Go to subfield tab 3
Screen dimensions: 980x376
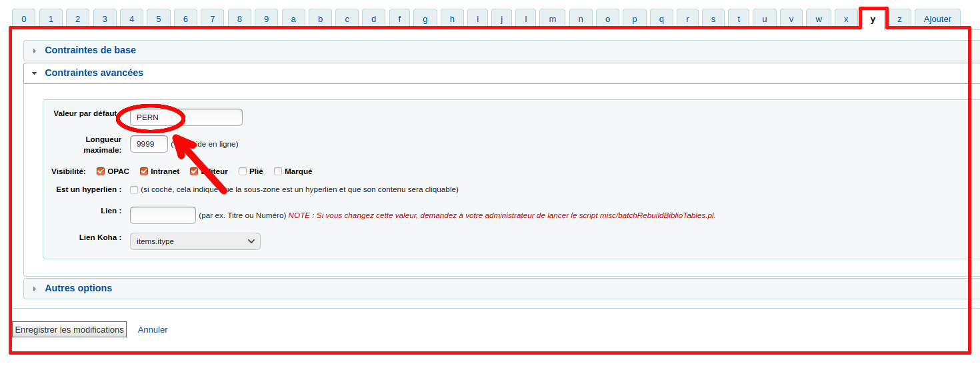tap(105, 19)
